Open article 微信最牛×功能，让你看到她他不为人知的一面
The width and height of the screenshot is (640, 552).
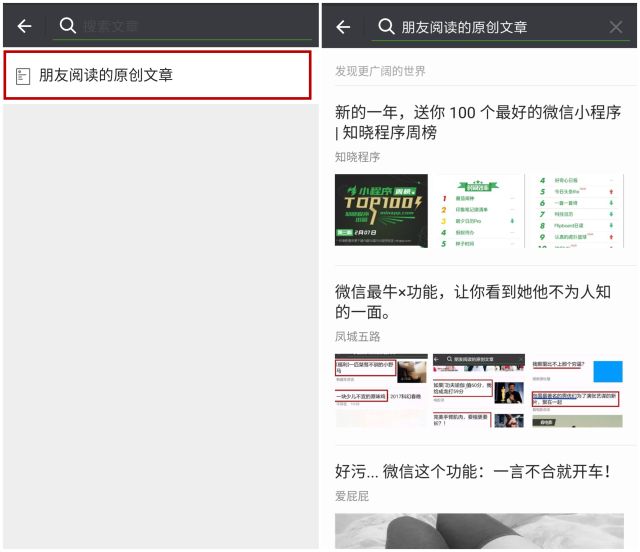pos(473,302)
